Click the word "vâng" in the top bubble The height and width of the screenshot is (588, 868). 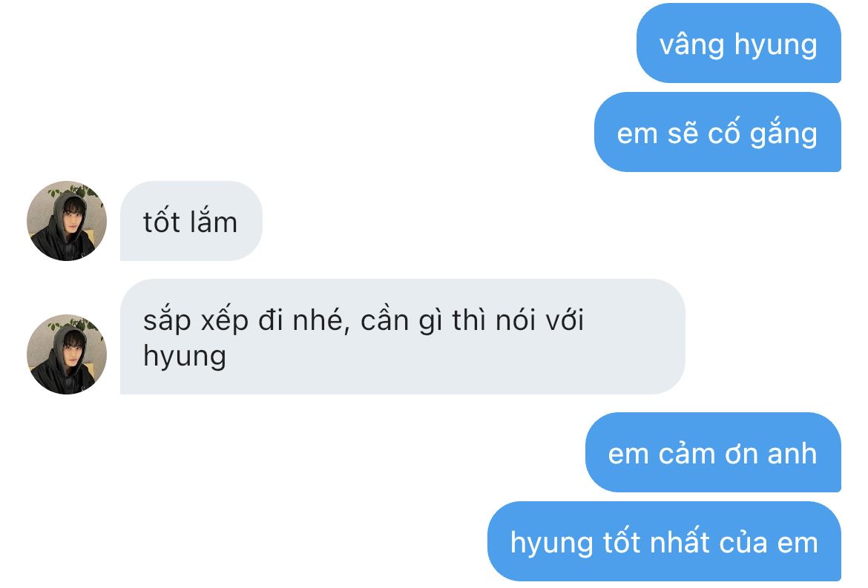tap(692, 44)
